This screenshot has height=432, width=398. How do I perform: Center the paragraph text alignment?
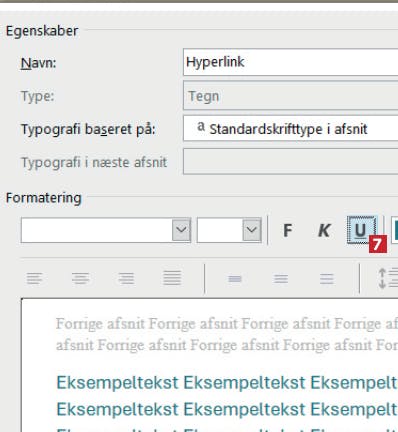coord(80,278)
